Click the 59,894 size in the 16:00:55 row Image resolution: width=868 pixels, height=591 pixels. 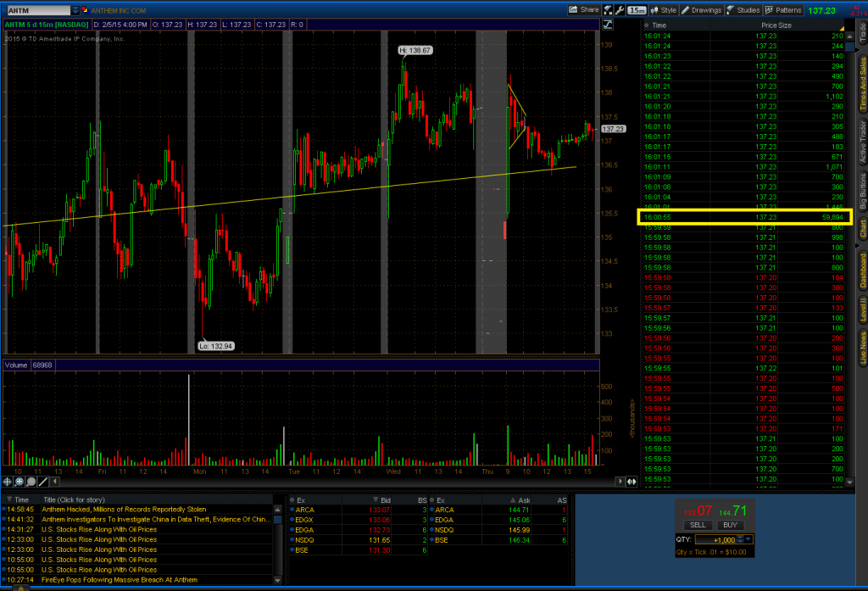[832, 217]
